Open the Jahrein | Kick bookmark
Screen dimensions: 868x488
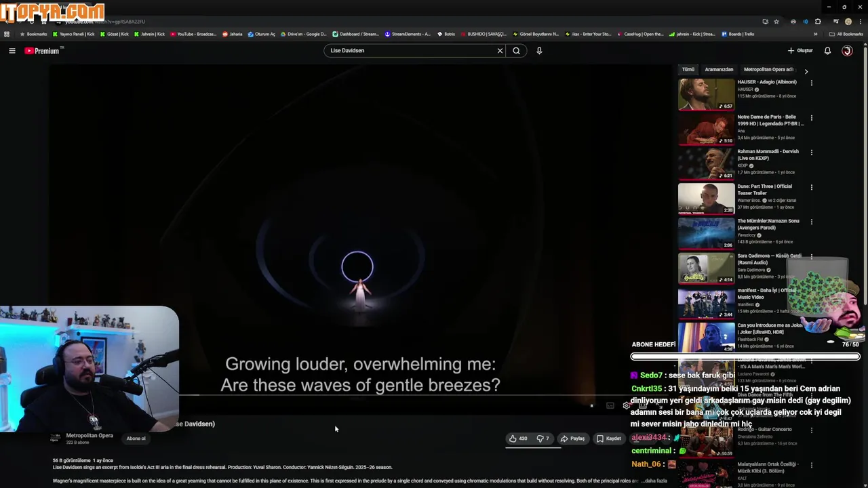pos(149,34)
